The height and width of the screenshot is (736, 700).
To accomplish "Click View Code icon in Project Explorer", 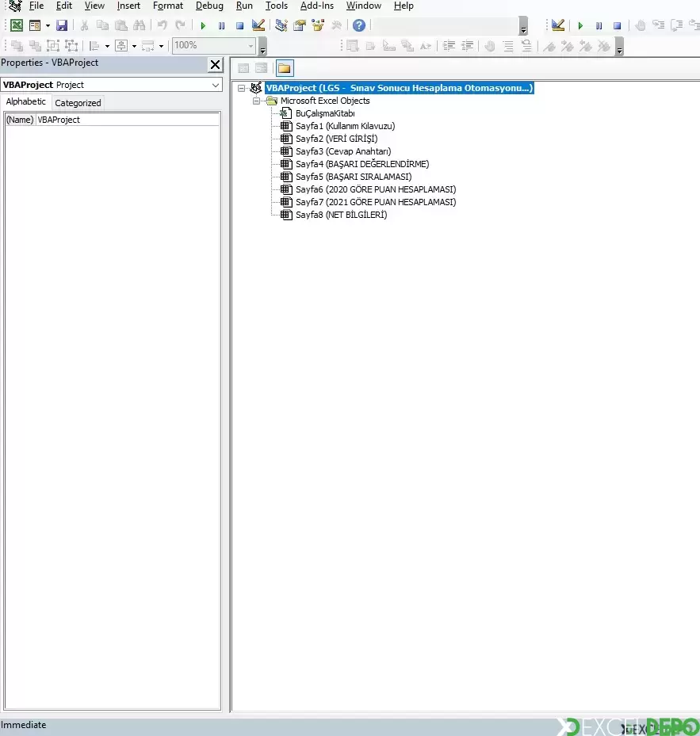I will [x=243, y=68].
